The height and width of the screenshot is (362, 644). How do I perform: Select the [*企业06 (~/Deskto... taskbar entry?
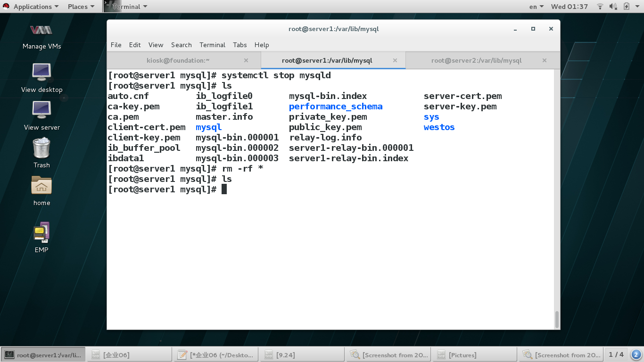pyautogui.click(x=216, y=355)
